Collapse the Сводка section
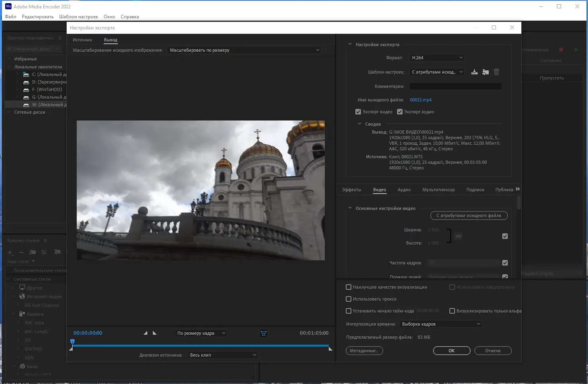 click(359, 124)
